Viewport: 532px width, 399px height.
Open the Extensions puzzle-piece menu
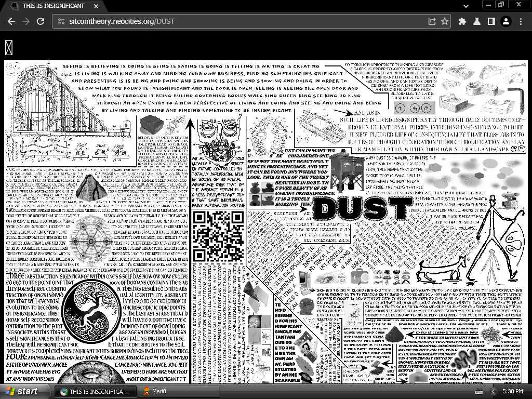[462, 21]
